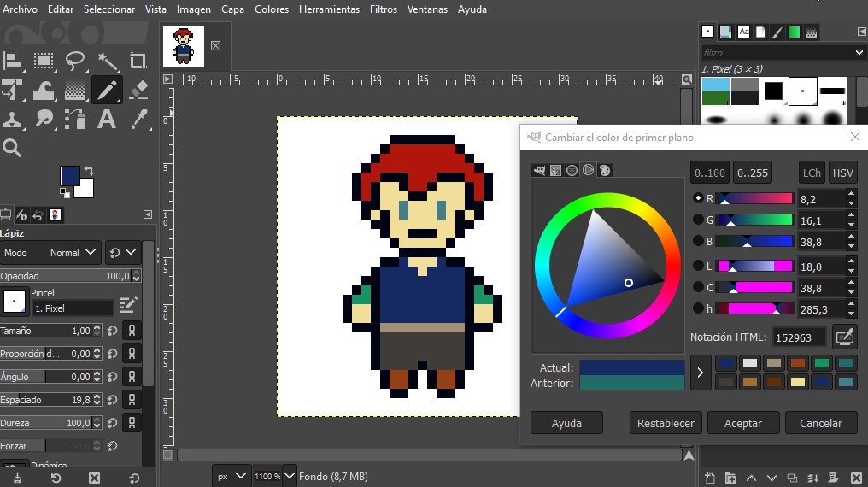
Task: Open the Filtros menu
Action: pyautogui.click(x=383, y=9)
